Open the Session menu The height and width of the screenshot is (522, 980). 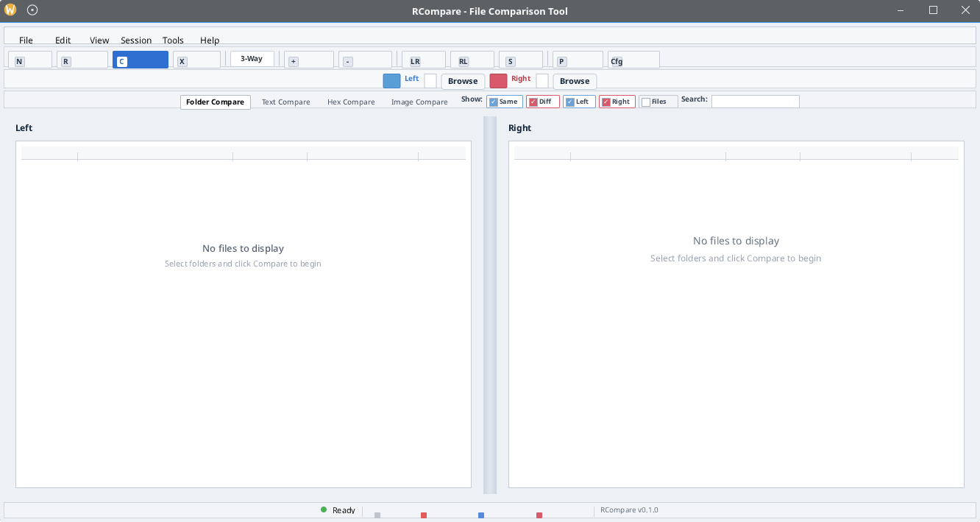136,40
